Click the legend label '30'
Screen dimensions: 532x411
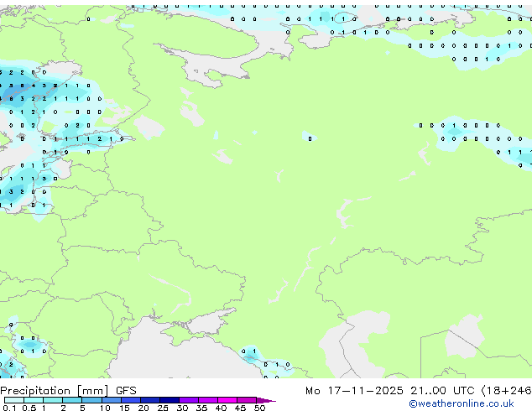[x=182, y=408]
